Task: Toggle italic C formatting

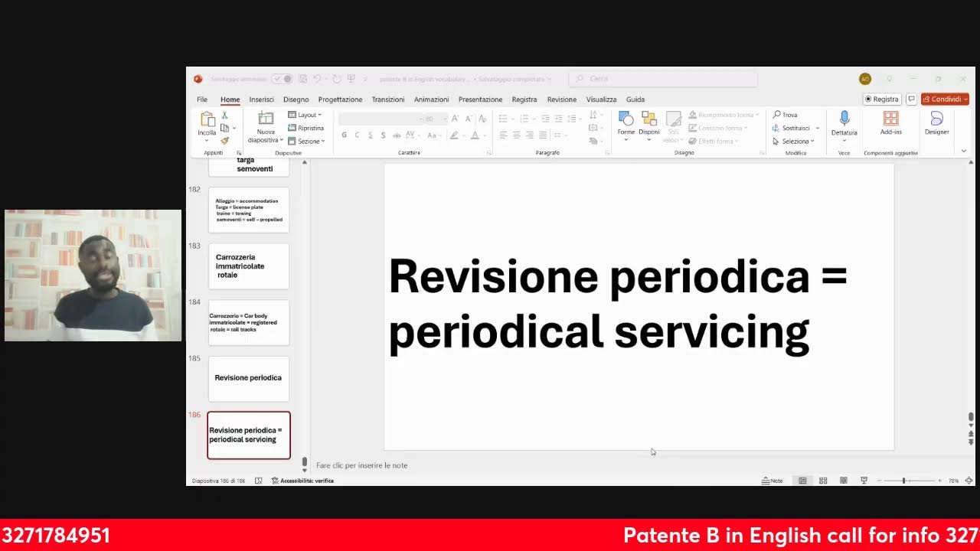Action: [357, 135]
